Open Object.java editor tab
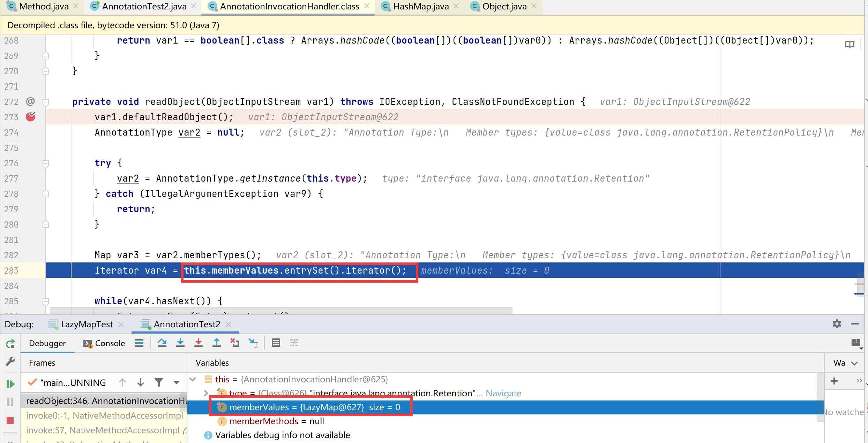 coord(504,6)
